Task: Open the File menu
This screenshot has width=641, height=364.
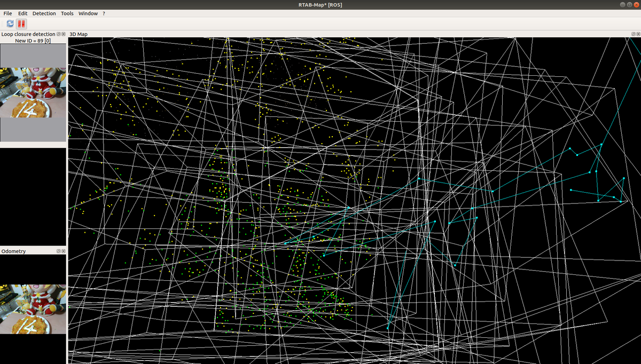Action: 8,13
